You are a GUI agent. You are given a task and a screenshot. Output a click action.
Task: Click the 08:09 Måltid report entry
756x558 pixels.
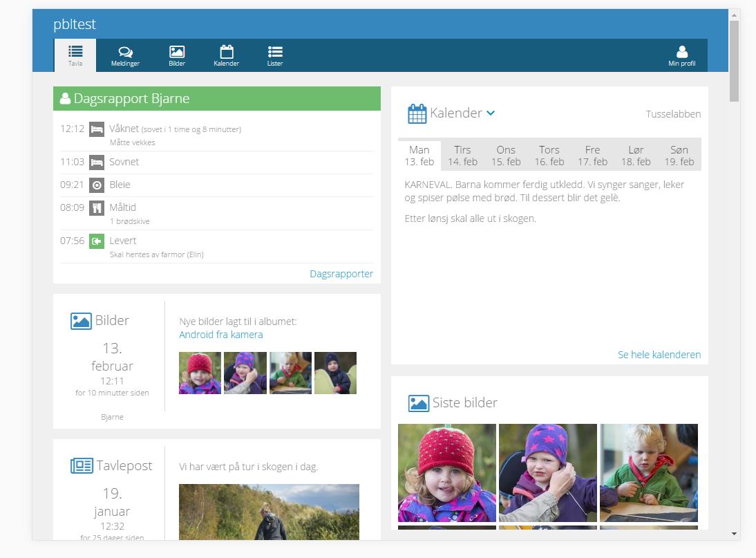[217, 214]
